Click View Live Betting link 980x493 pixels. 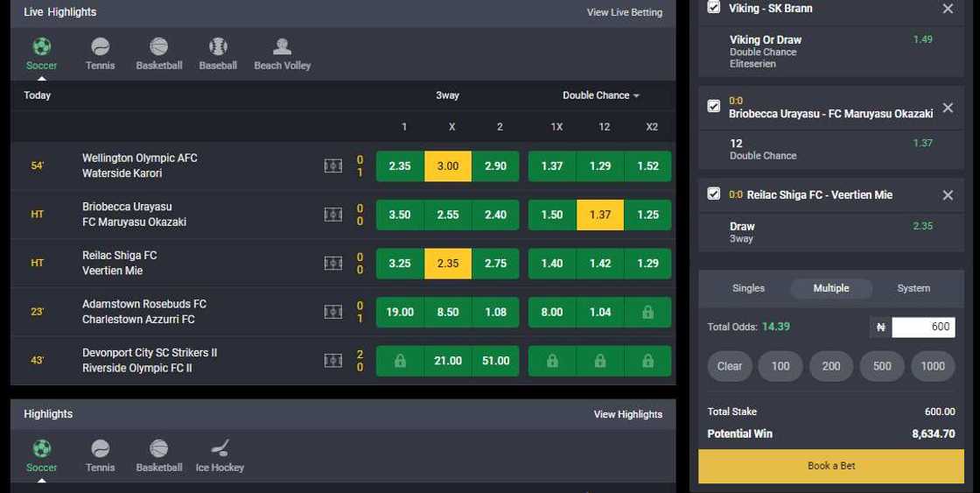pos(625,12)
